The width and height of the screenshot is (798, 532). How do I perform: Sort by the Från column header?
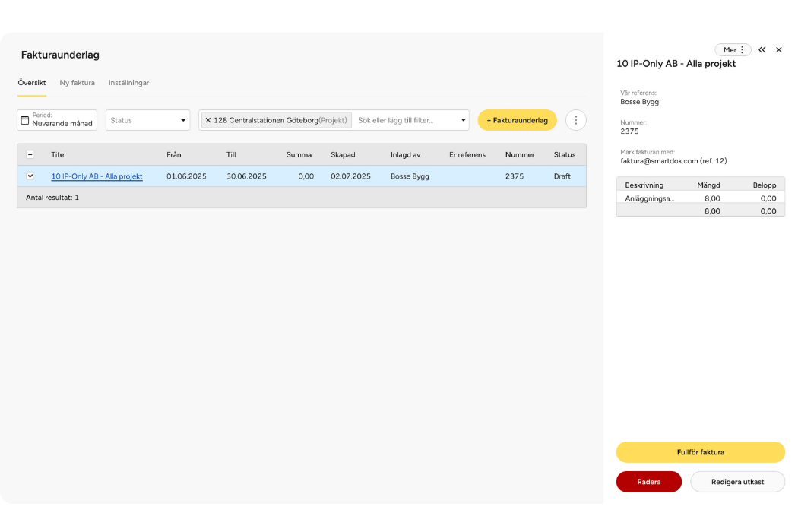(173, 155)
